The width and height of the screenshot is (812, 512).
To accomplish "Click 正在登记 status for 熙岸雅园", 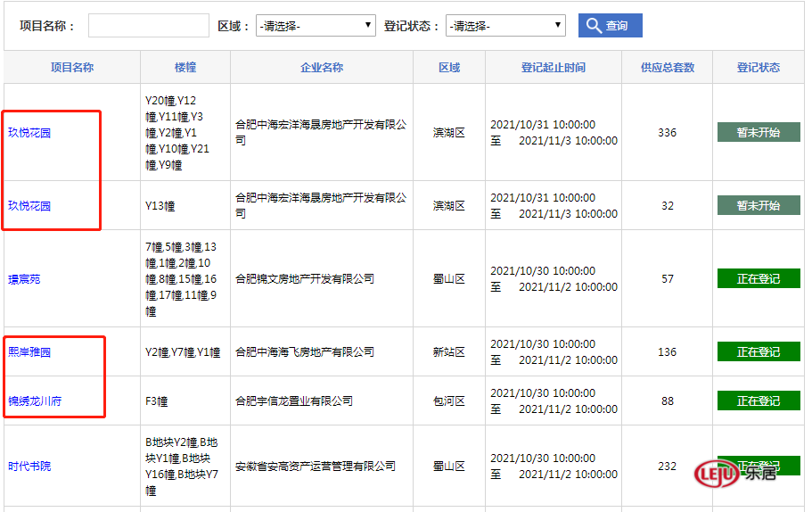I will pos(759,351).
